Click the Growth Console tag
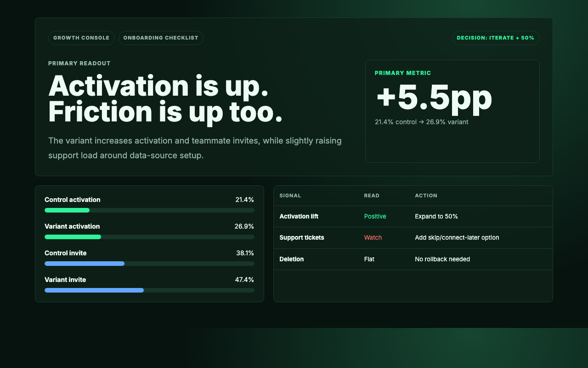The image size is (588, 368). (x=81, y=38)
